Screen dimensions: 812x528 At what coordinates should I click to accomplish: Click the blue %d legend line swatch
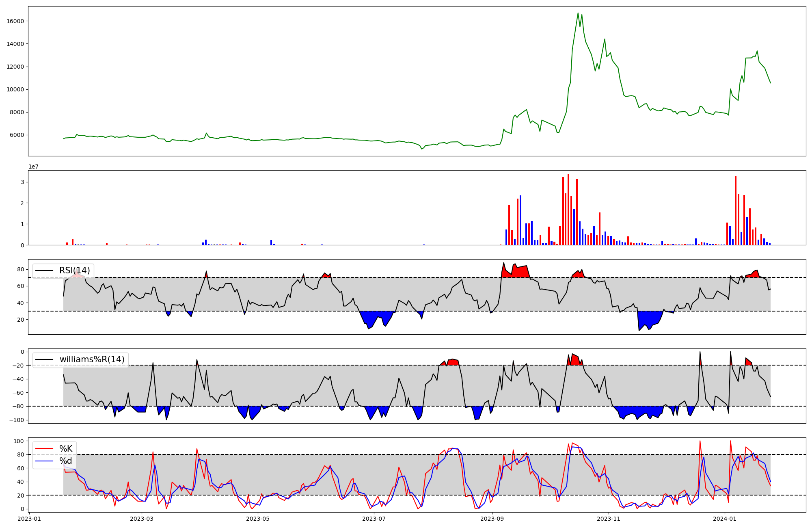(x=44, y=461)
